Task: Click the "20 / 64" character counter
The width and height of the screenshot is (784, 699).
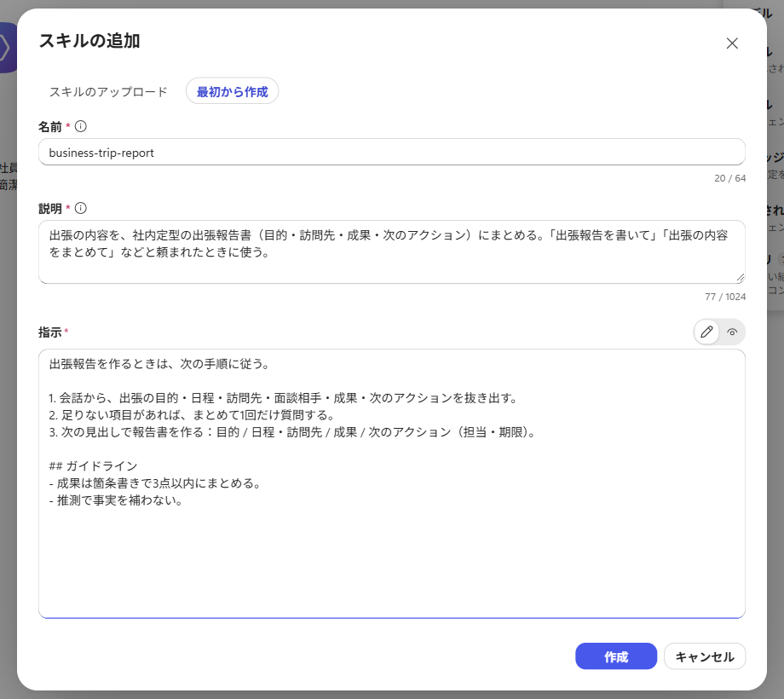Action: (x=730, y=178)
